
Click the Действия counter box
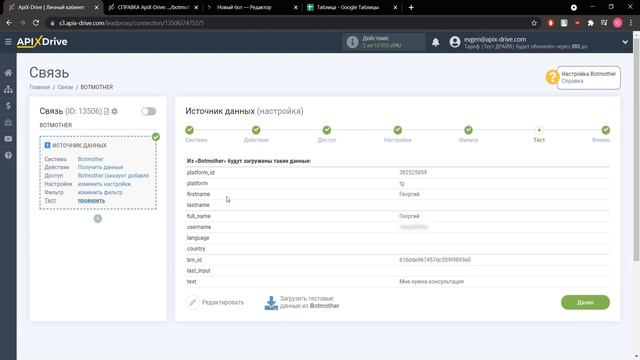point(384,42)
